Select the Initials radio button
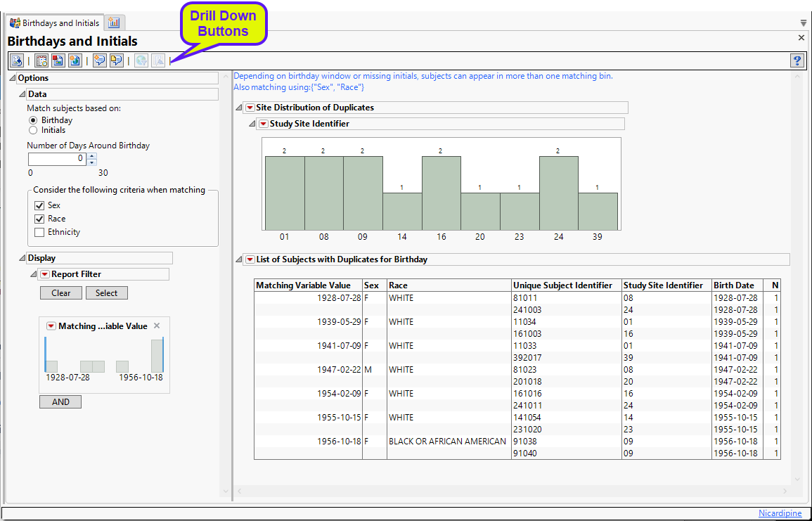This screenshot has height=521, width=812. [33, 130]
